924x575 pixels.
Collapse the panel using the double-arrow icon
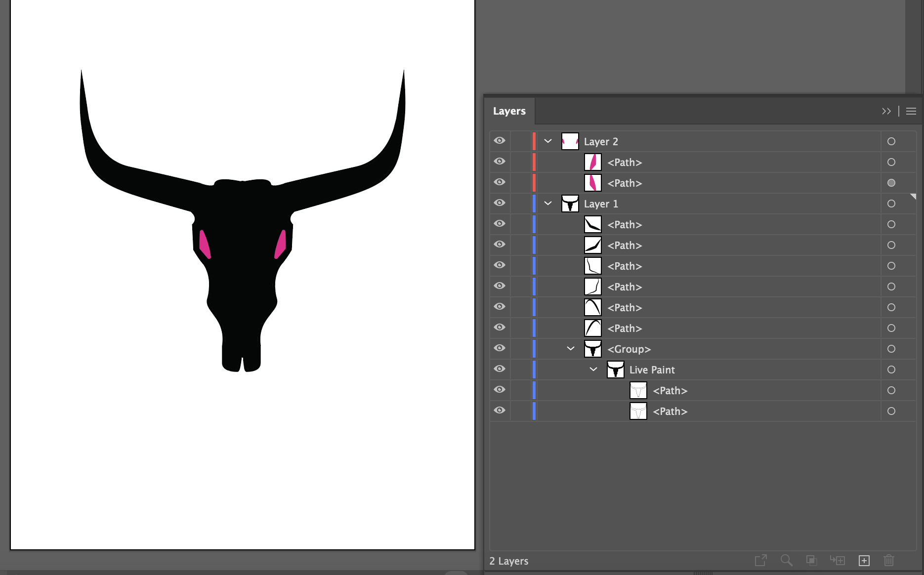(886, 111)
